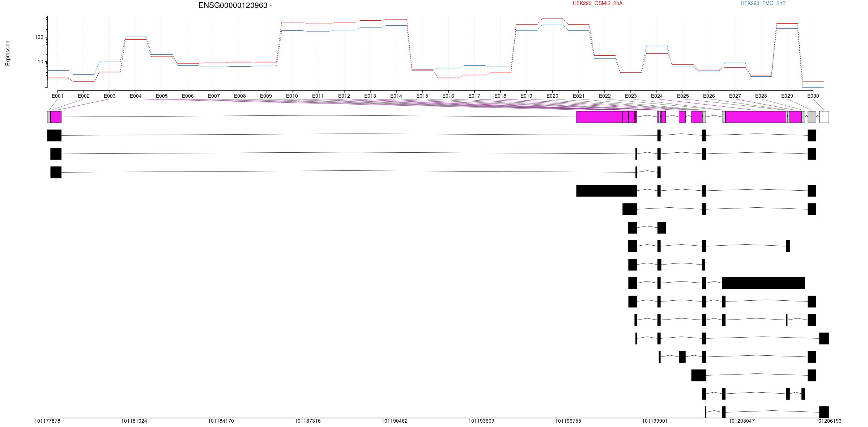The width and height of the screenshot is (868, 427).
Task: Click y-axis tick value 10
Action: click(x=40, y=62)
